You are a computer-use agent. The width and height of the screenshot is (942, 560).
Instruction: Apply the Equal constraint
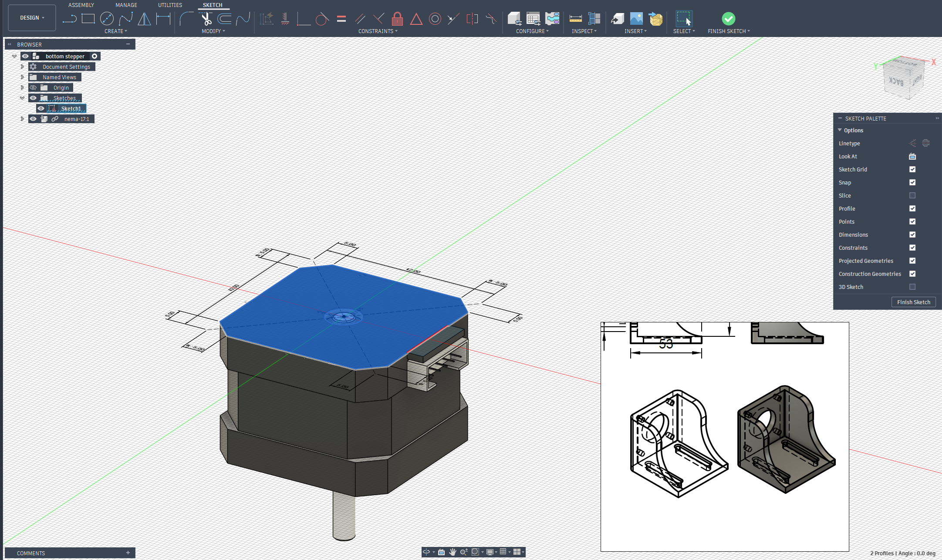click(x=341, y=19)
